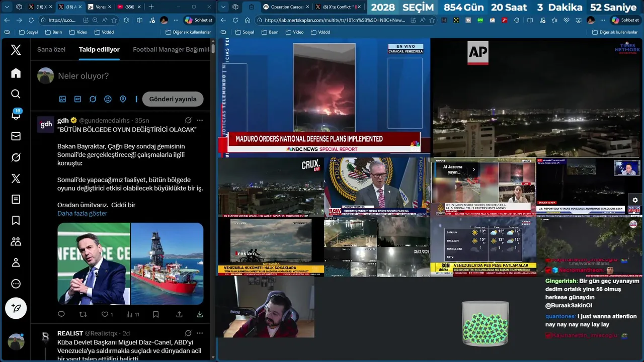This screenshot has width=644, height=362.
Task: Open the Bayraktar photo in gdh post
Action: click(94, 264)
